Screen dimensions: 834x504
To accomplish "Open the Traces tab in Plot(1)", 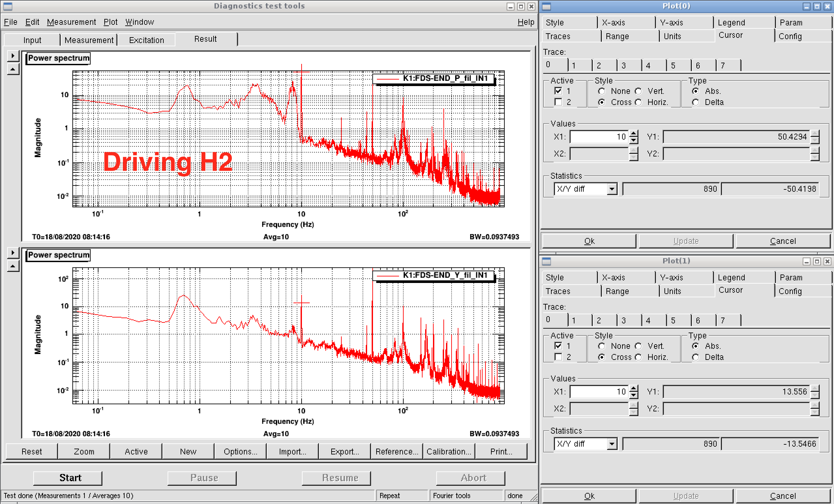I will tap(571, 291).
